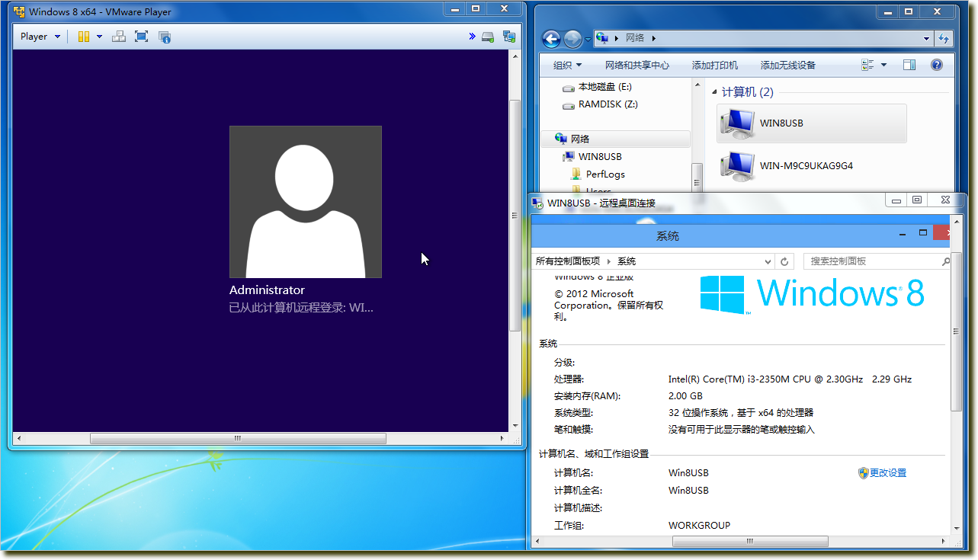Open the control panel address dropdown

click(768, 261)
